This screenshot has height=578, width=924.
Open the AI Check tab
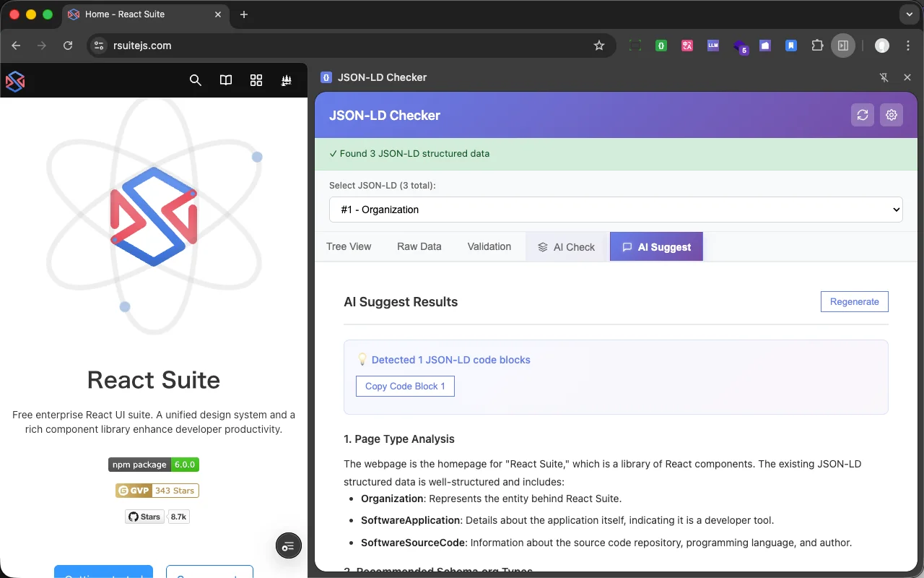coord(567,247)
